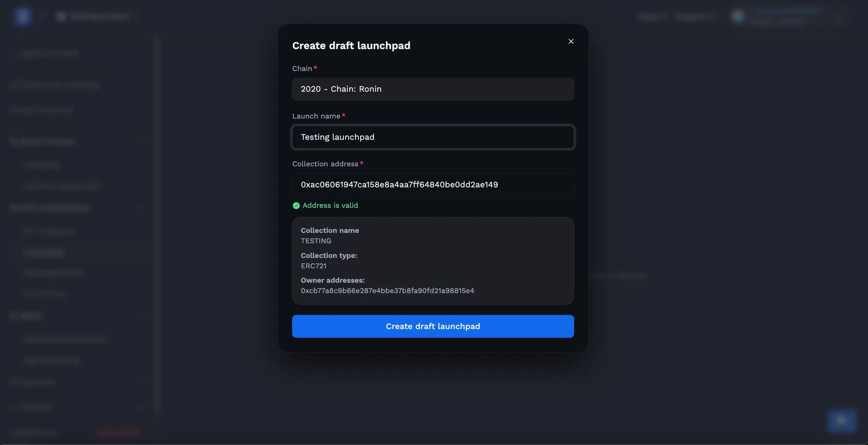Click the Collection address input field

(x=433, y=185)
